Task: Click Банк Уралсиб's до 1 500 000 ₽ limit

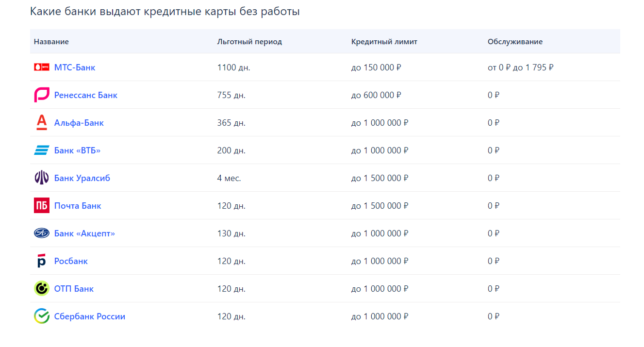Action: coord(380,178)
